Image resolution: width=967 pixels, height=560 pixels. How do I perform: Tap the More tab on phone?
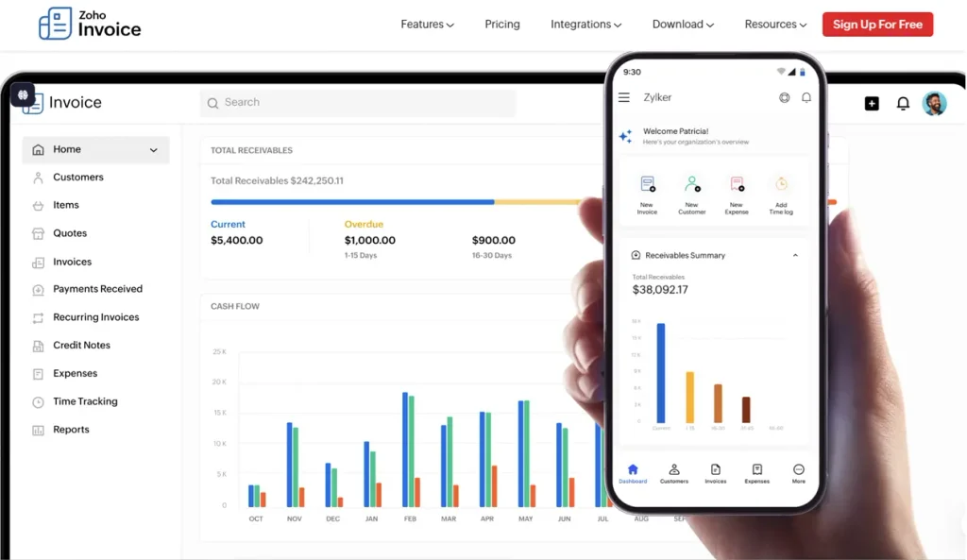pyautogui.click(x=799, y=474)
